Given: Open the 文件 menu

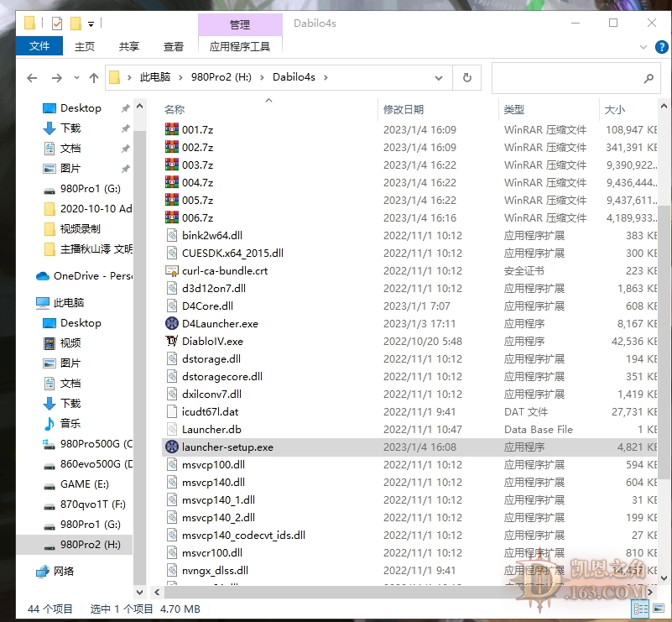Looking at the screenshot, I should [x=39, y=46].
